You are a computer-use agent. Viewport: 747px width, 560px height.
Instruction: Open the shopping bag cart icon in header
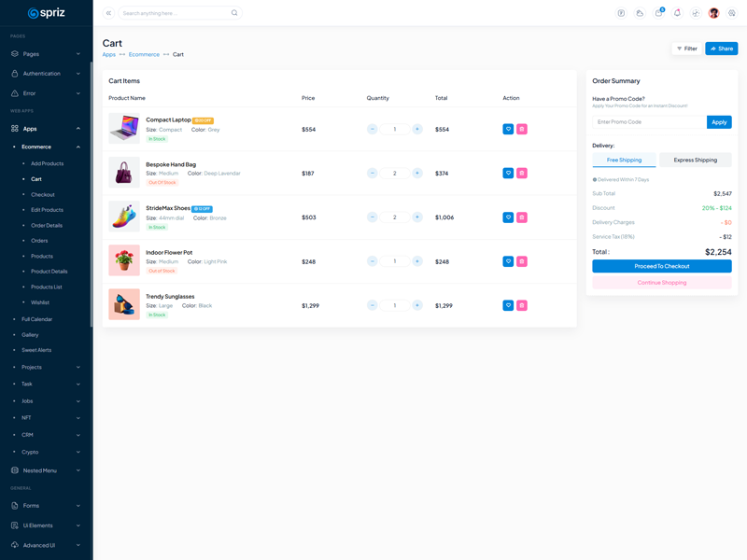[658, 13]
